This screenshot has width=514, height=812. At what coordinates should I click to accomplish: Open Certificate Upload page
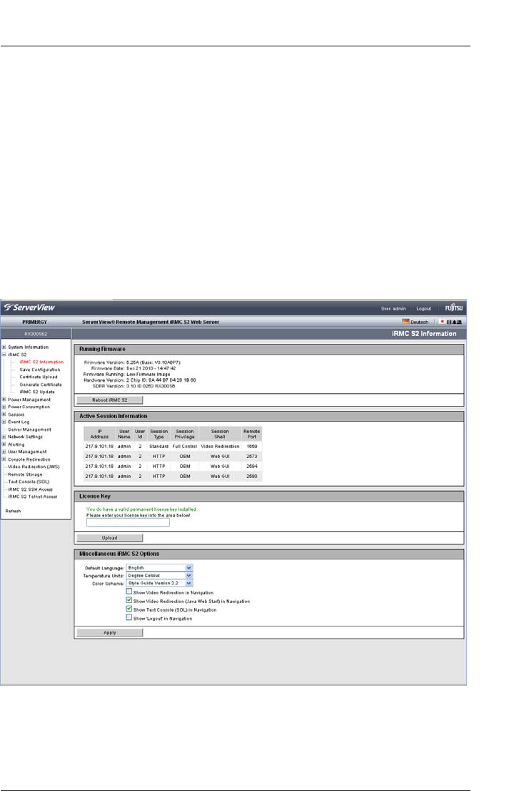pos(39,377)
